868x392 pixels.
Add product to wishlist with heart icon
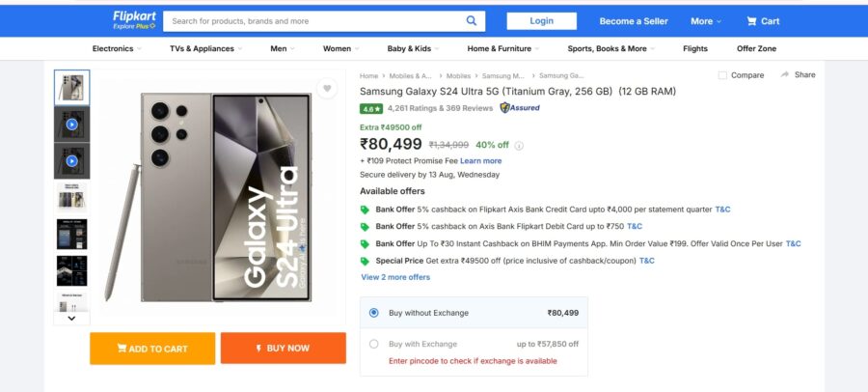click(x=328, y=90)
